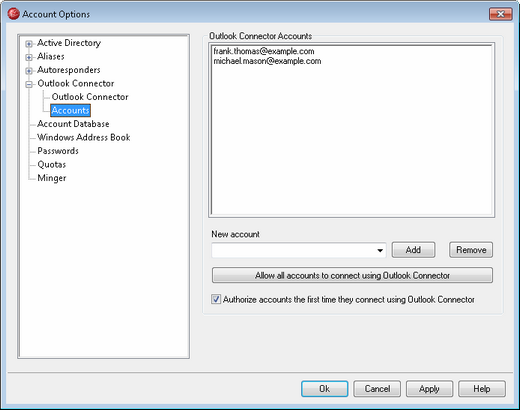Open Account Database settings page
Viewport: 520px width, 410px height.
[73, 124]
